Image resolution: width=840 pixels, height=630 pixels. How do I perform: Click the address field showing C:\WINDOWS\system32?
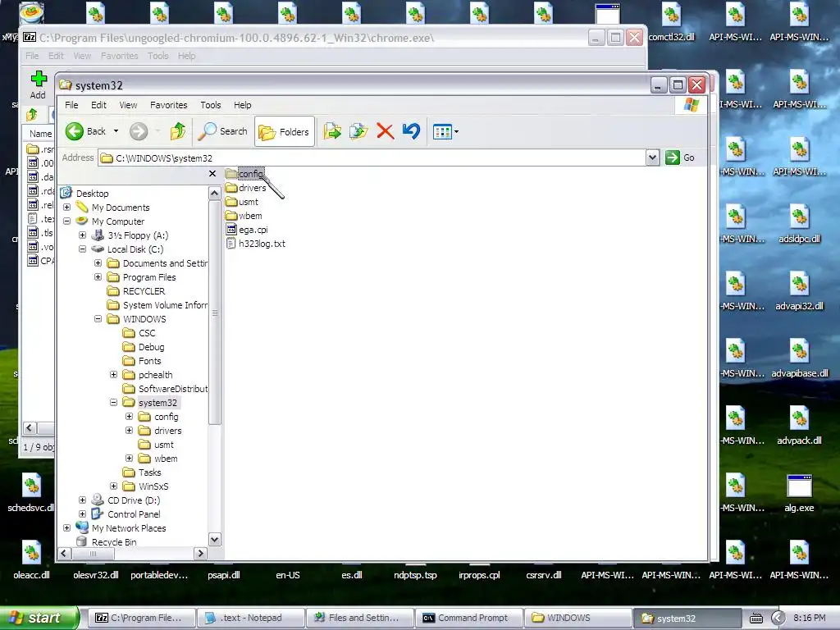(x=372, y=158)
